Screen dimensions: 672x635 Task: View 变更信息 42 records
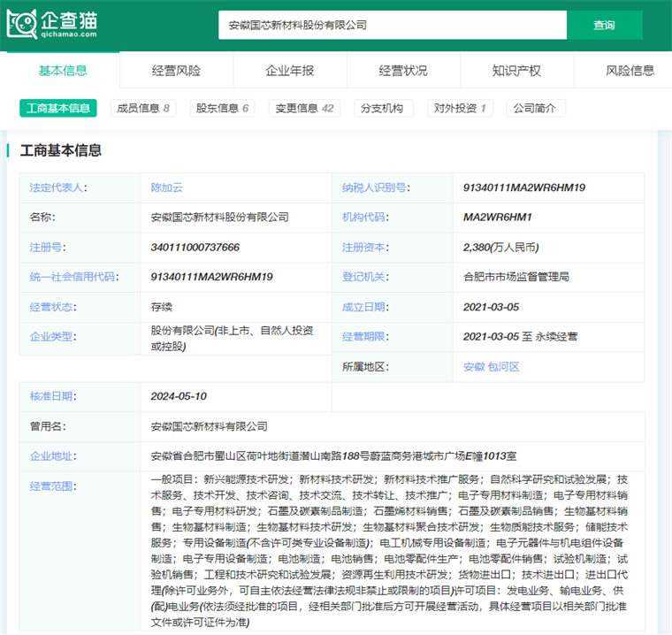pos(304,108)
